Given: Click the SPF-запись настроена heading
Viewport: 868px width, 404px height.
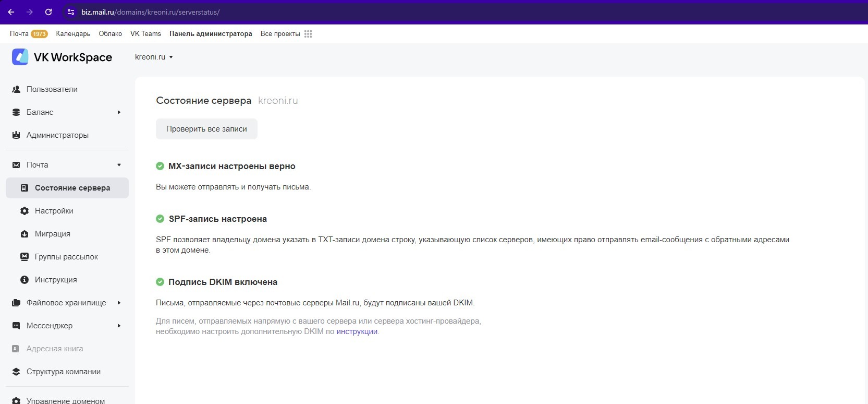Looking at the screenshot, I should click(x=218, y=219).
